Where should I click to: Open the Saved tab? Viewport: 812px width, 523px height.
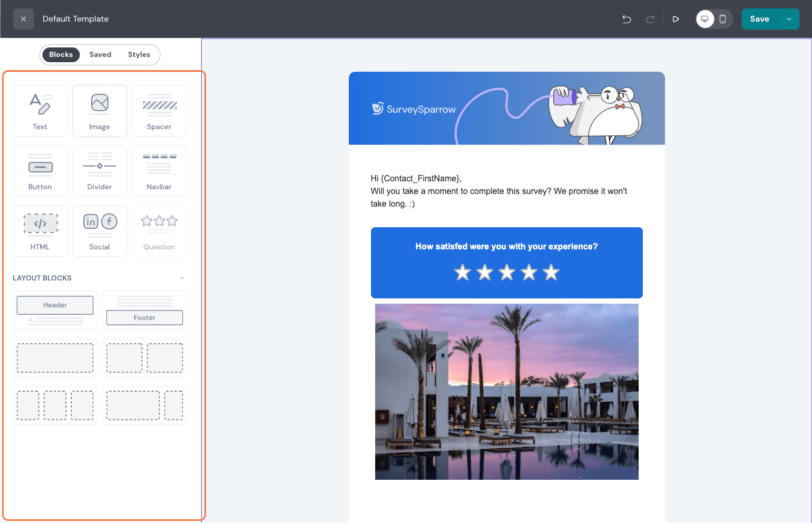(100, 55)
